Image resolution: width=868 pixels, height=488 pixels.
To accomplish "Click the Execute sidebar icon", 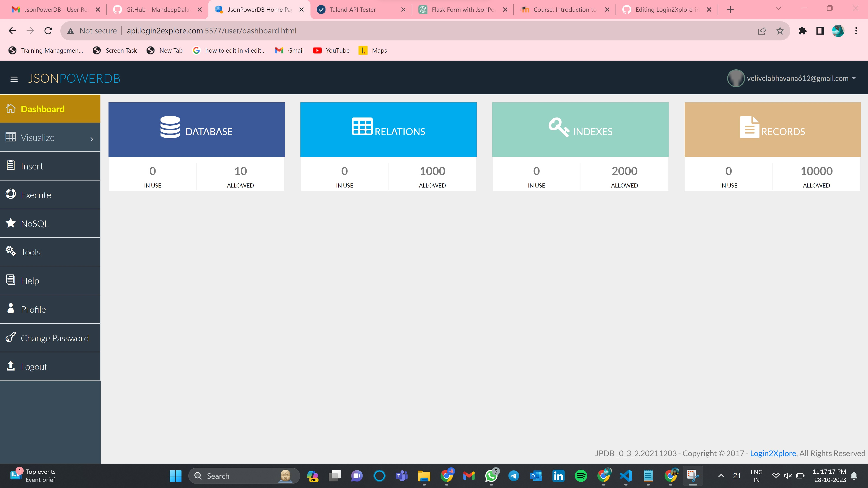I will tap(10, 194).
